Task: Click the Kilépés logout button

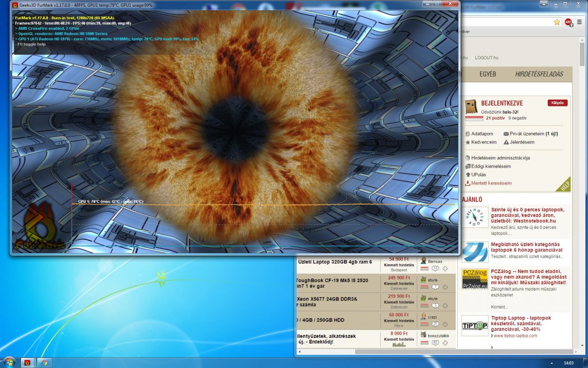Action: (x=557, y=103)
